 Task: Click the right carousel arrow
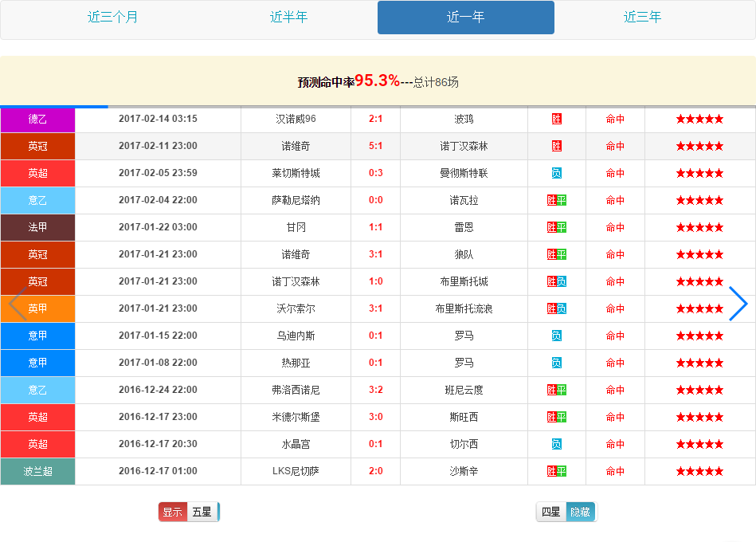coord(738,304)
